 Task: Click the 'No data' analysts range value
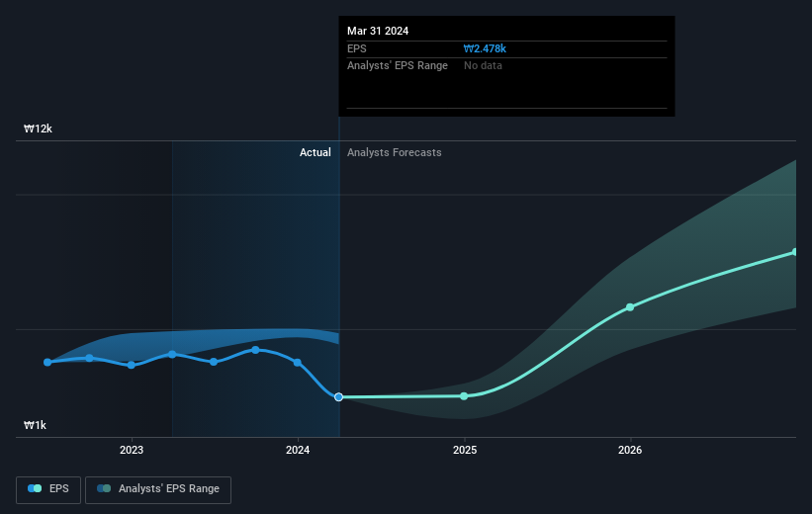[x=483, y=66]
